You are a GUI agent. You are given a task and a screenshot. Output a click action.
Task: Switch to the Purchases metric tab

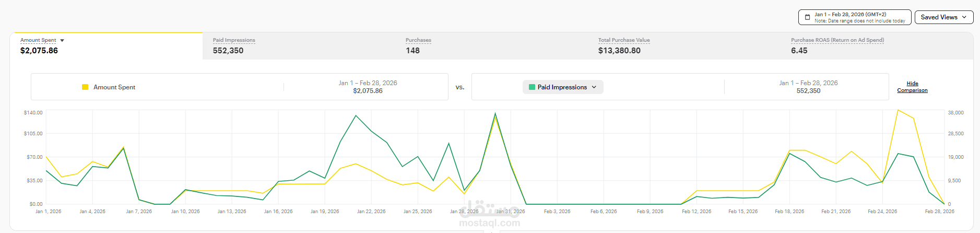491,46
